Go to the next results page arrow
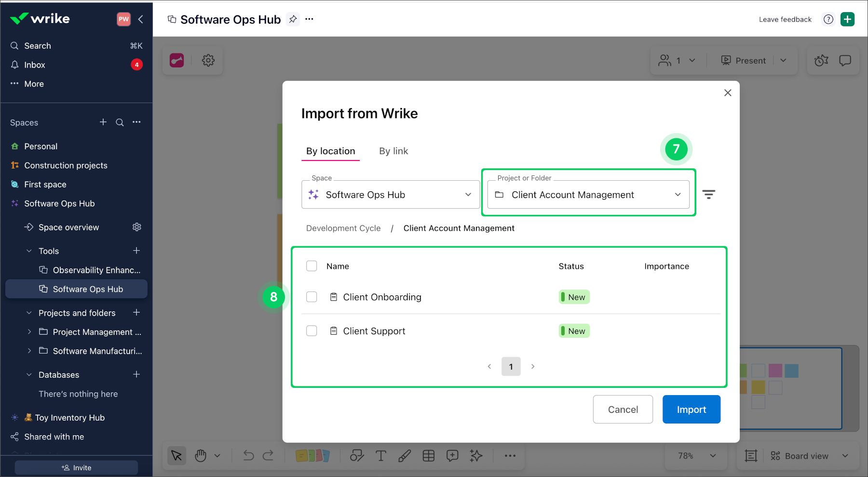The image size is (868, 477). [533, 366]
